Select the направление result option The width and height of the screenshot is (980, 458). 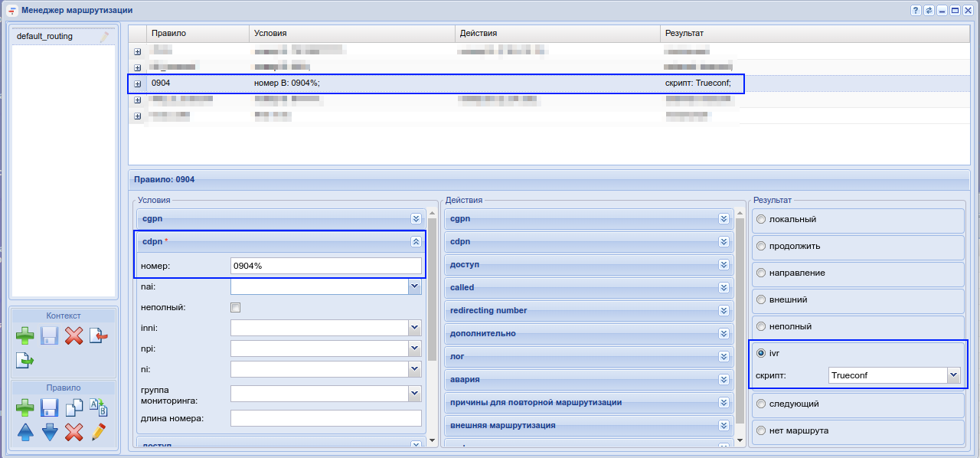[761, 273]
